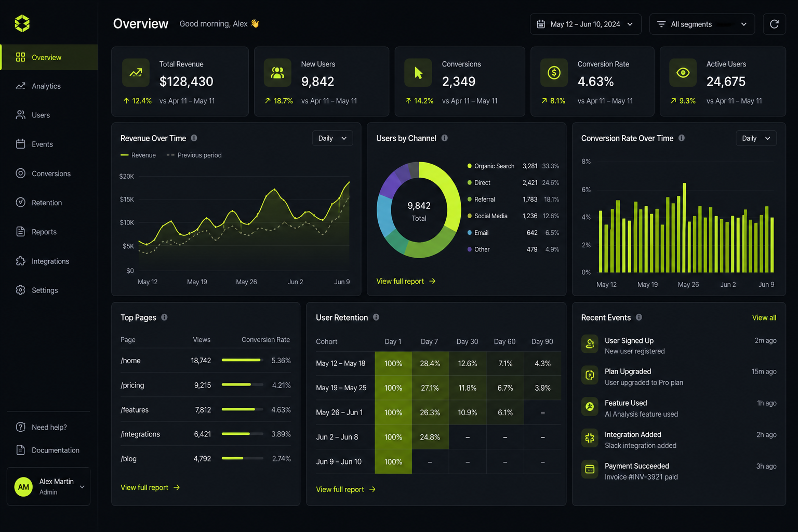
Task: Click the /blog conversion rate bar
Action: click(242, 458)
